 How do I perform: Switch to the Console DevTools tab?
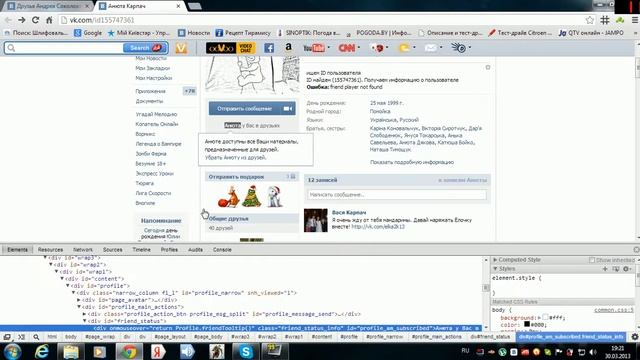click(222, 249)
